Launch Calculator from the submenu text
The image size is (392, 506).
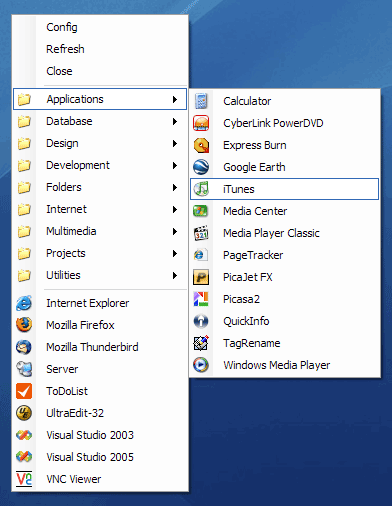coord(247,101)
